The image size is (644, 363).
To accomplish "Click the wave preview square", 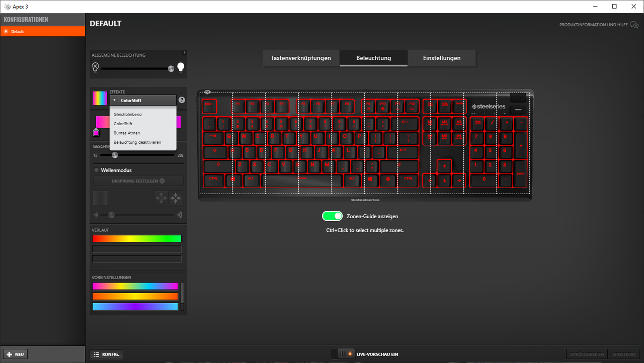I will (101, 198).
